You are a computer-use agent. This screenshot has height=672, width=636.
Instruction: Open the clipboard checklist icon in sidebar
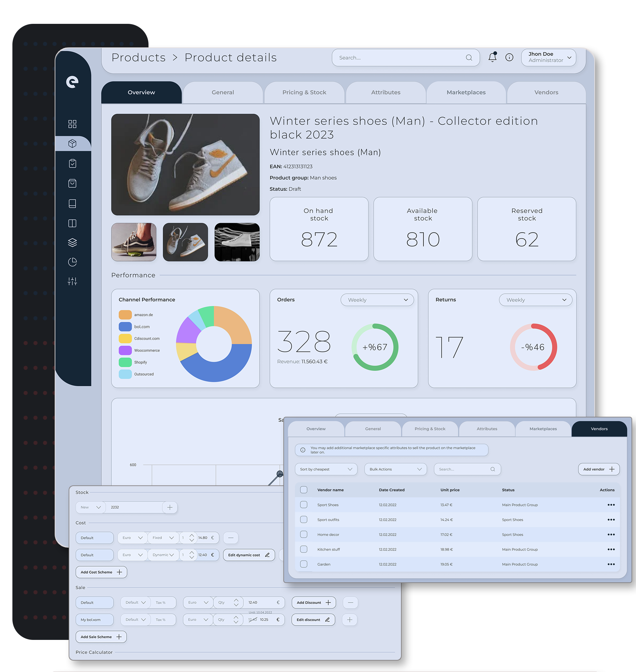coord(72,163)
